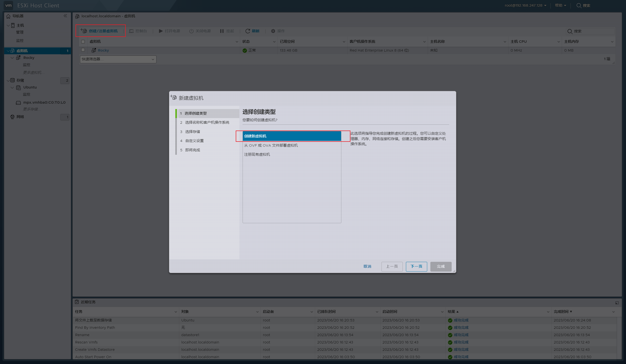Open the 已用空间 column header dropdown
The height and width of the screenshot is (364, 626).
(x=344, y=42)
